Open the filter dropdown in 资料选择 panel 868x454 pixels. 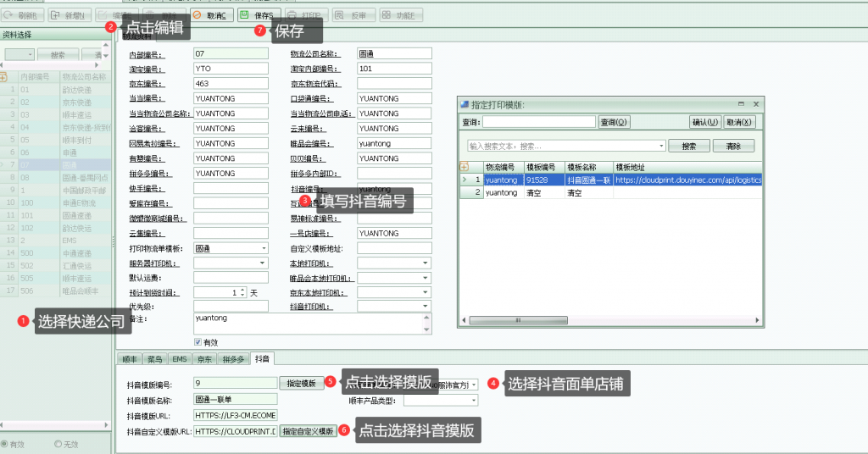tap(30, 55)
